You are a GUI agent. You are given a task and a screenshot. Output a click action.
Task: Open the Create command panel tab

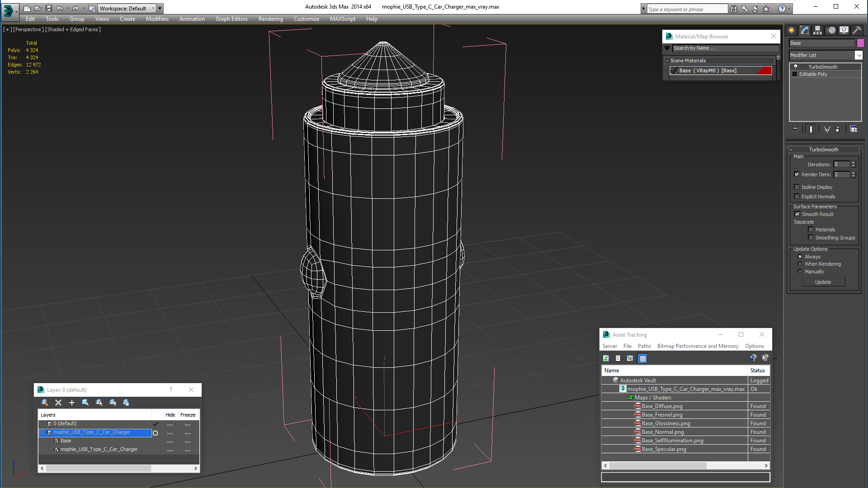(792, 30)
